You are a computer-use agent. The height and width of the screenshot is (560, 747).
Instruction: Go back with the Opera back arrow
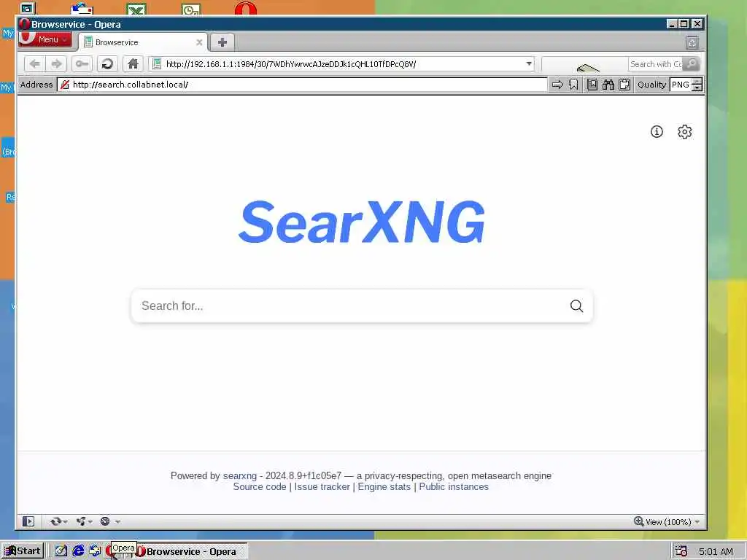(x=35, y=64)
